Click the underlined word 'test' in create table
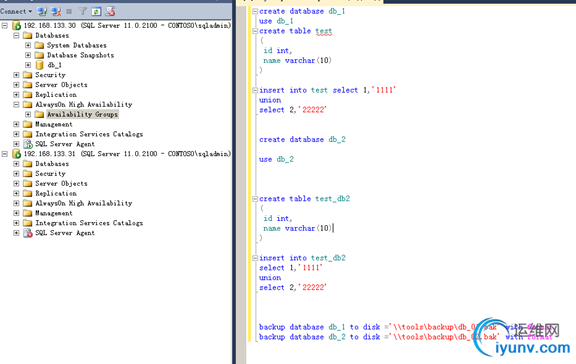The image size is (576, 364). coord(324,31)
